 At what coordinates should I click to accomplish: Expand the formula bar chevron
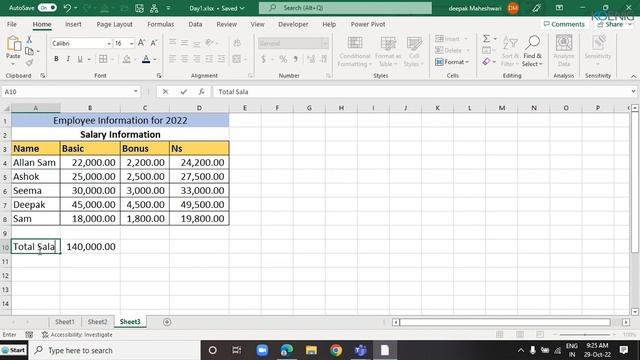point(633,91)
